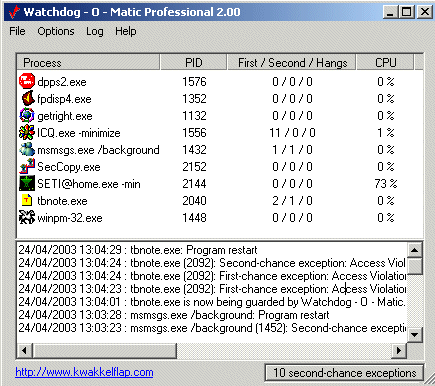Viewport: 435px width, 386px height.
Task: Open the Options menu
Action: pyautogui.click(x=56, y=31)
